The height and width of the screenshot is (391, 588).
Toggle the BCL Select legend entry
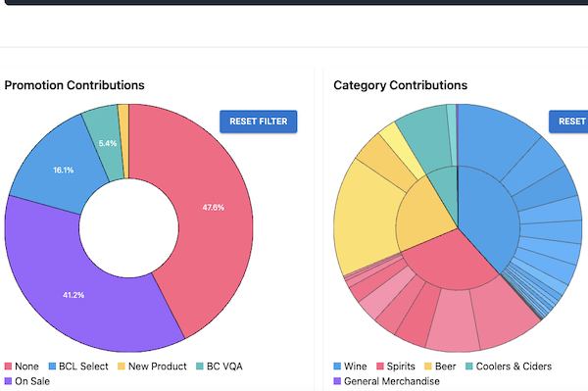pos(78,367)
